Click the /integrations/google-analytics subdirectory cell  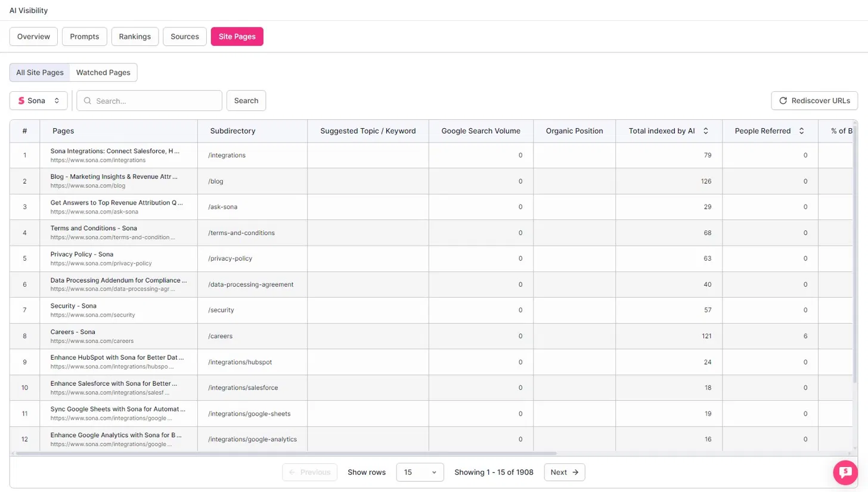(252, 440)
